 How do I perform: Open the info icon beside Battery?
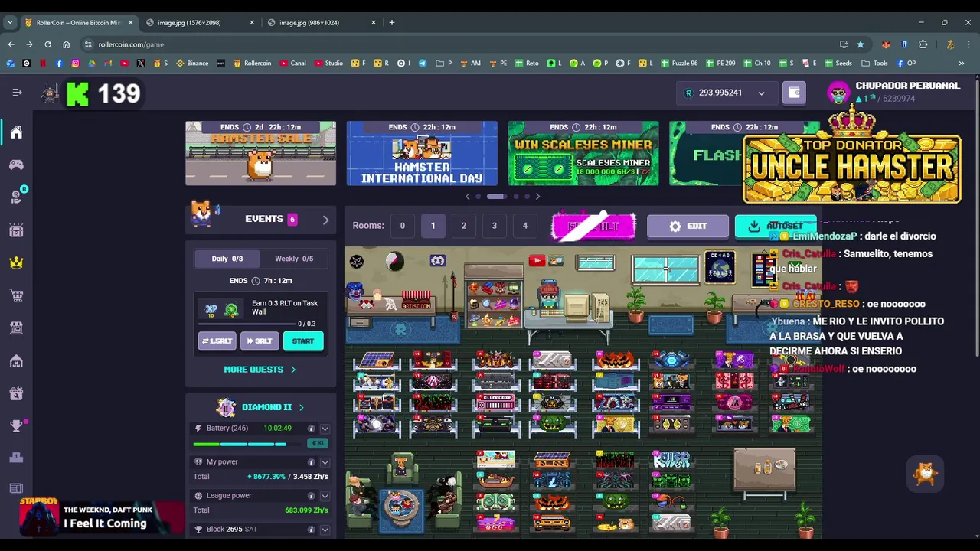pos(311,429)
